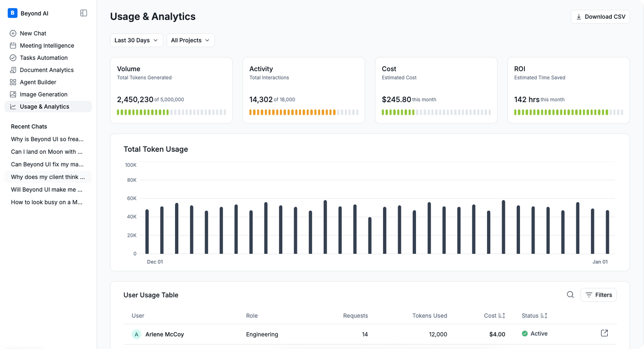Click Arlene McCoy's avatar

(x=136, y=334)
